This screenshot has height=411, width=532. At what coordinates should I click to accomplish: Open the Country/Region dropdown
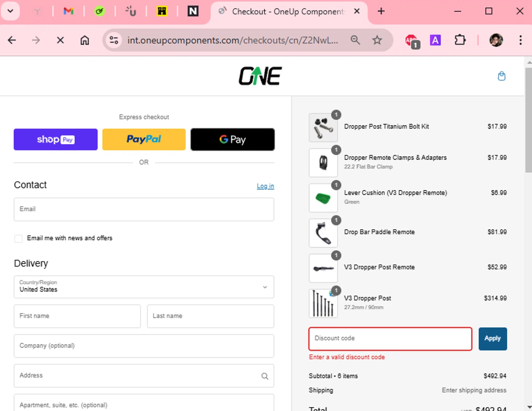(x=144, y=287)
